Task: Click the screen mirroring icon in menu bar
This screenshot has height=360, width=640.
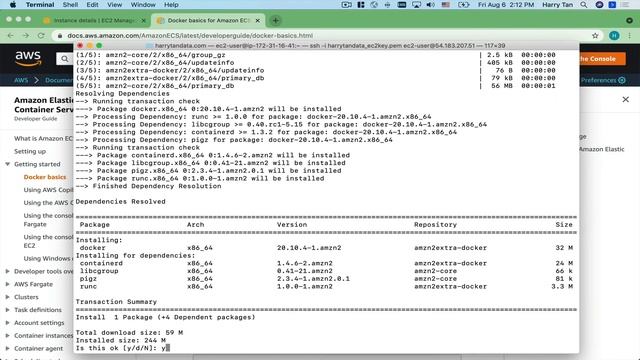Action: [416, 5]
